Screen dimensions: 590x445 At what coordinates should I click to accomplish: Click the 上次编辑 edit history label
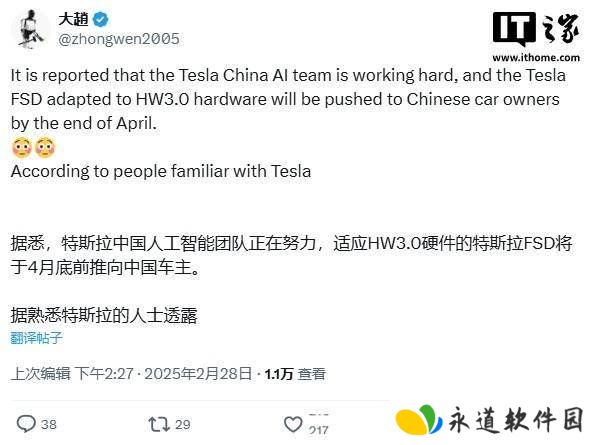(41, 374)
